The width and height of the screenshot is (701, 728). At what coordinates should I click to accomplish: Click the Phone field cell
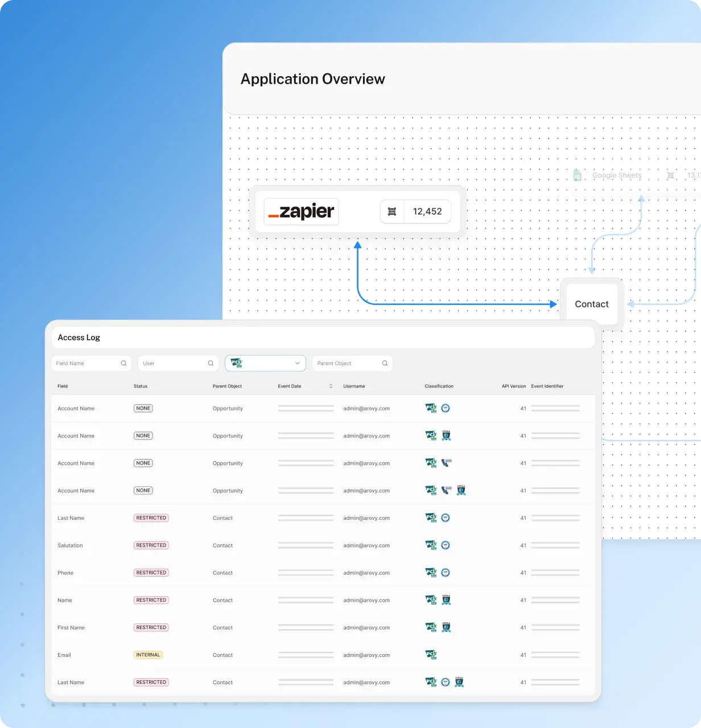click(x=65, y=573)
